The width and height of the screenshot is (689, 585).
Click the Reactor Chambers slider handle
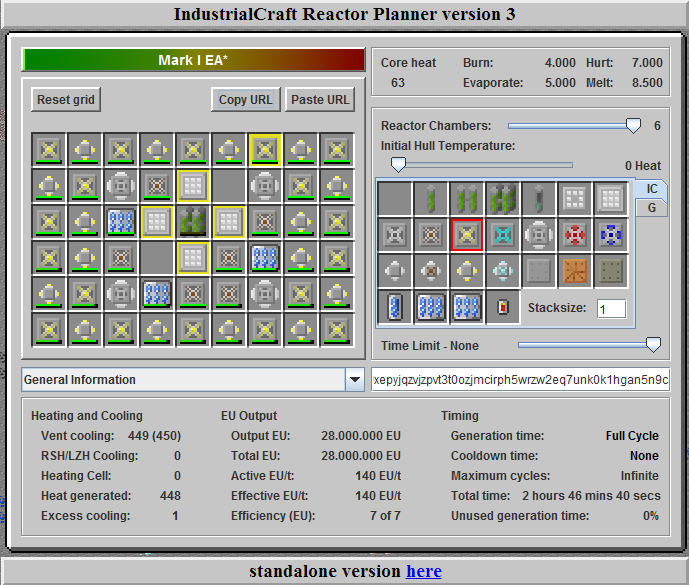click(632, 125)
